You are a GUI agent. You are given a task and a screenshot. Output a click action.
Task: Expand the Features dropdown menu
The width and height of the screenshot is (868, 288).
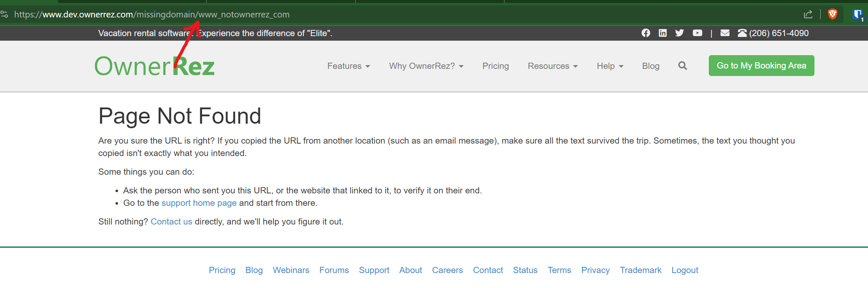(348, 66)
